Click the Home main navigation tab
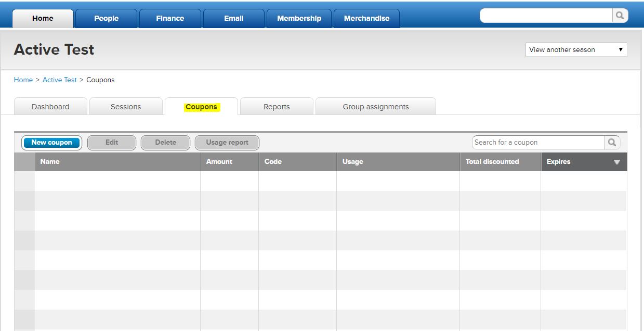 (43, 18)
